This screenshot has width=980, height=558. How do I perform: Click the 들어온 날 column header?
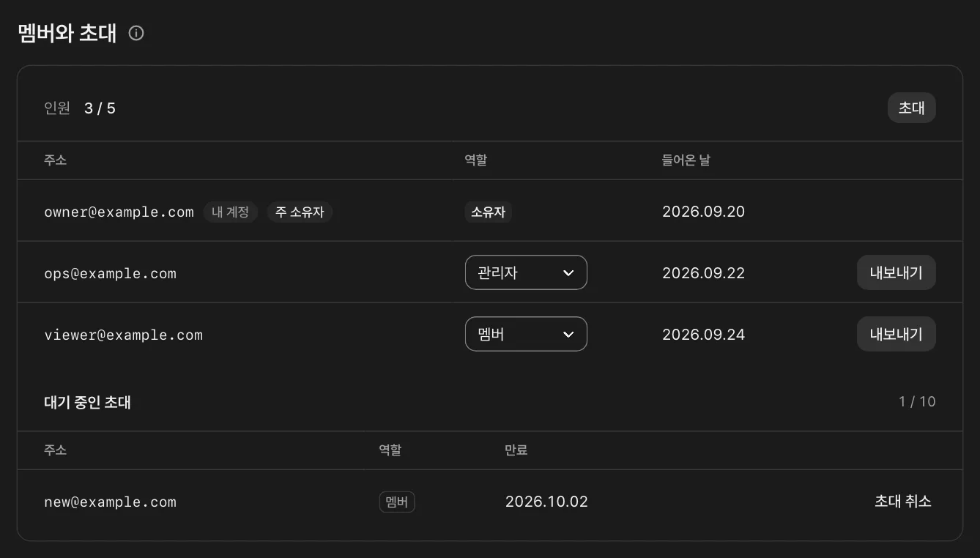(x=686, y=160)
